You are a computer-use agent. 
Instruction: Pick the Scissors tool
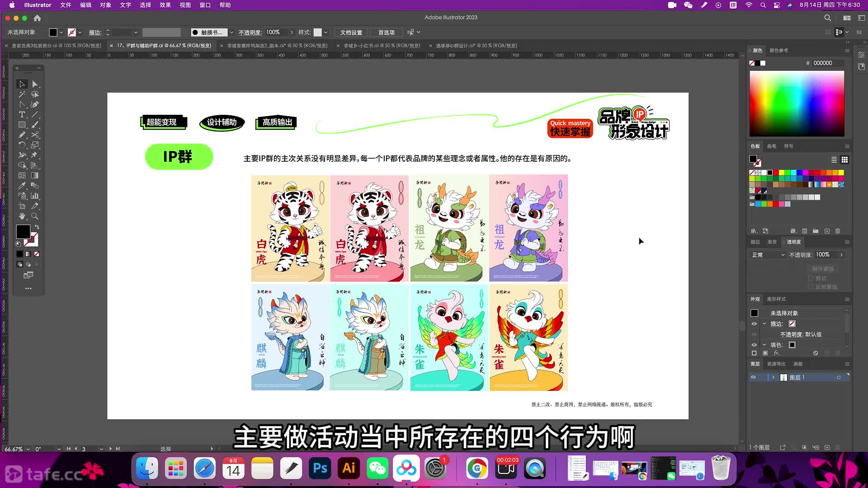35,135
